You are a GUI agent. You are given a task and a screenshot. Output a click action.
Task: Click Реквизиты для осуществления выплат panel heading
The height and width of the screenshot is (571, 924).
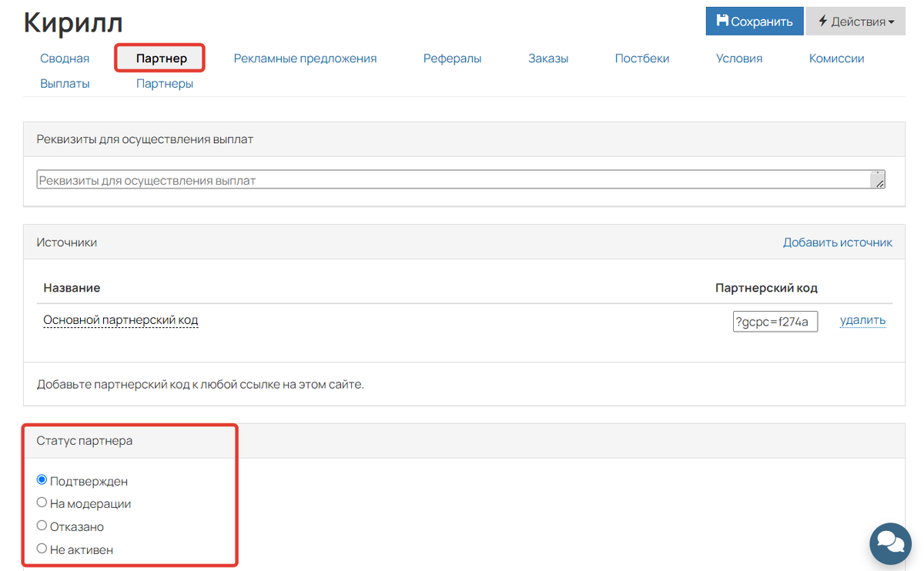point(145,139)
